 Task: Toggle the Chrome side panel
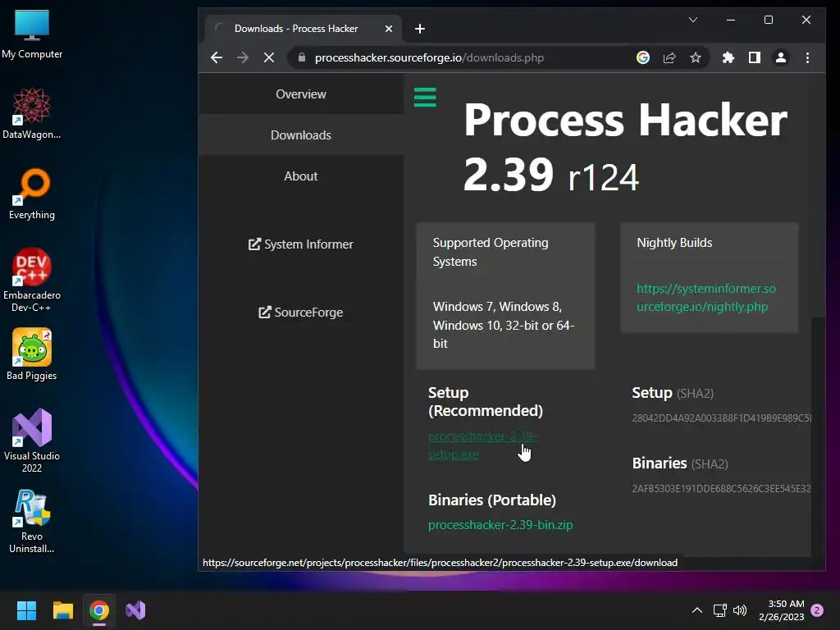[x=755, y=58]
